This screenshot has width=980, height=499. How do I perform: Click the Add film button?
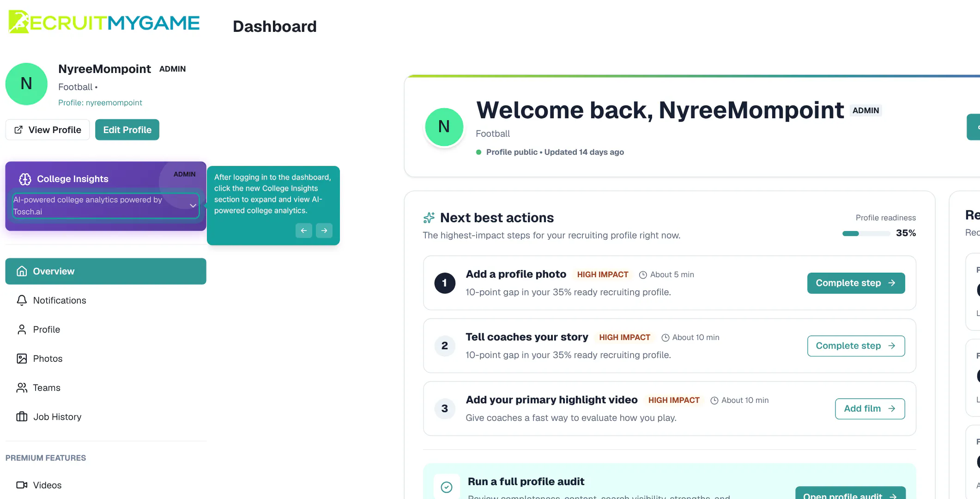click(870, 409)
